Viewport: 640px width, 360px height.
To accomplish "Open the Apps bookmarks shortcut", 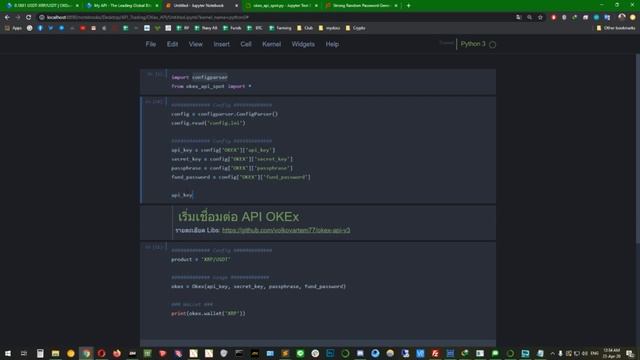I will (13, 28).
